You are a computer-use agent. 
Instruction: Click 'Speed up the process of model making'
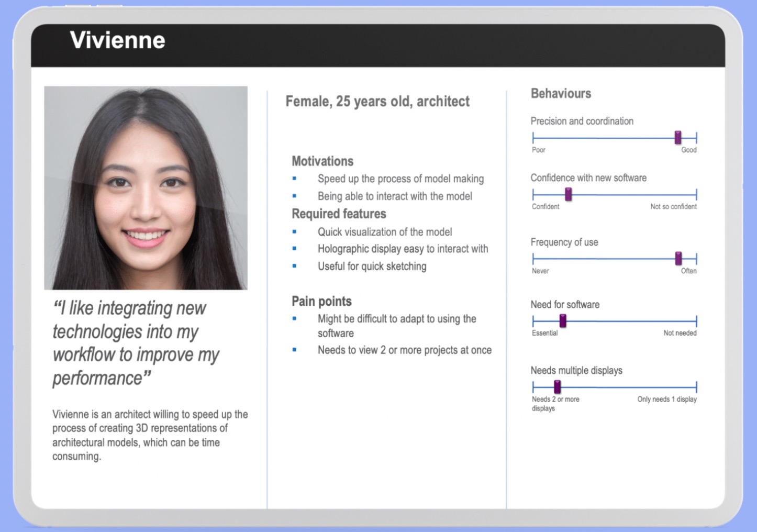(400, 179)
